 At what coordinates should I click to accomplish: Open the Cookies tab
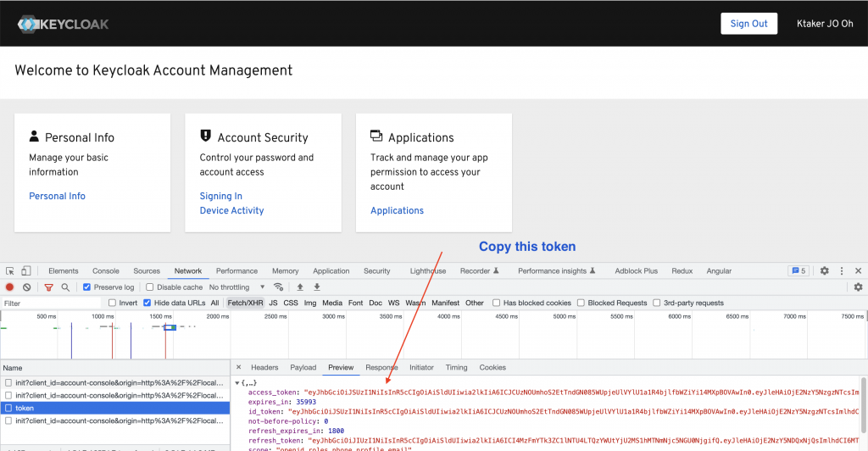(x=492, y=367)
